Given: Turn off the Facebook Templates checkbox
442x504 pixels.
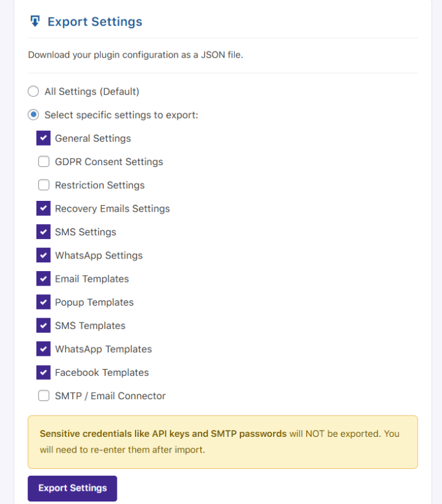Looking at the screenshot, I should [43, 372].
